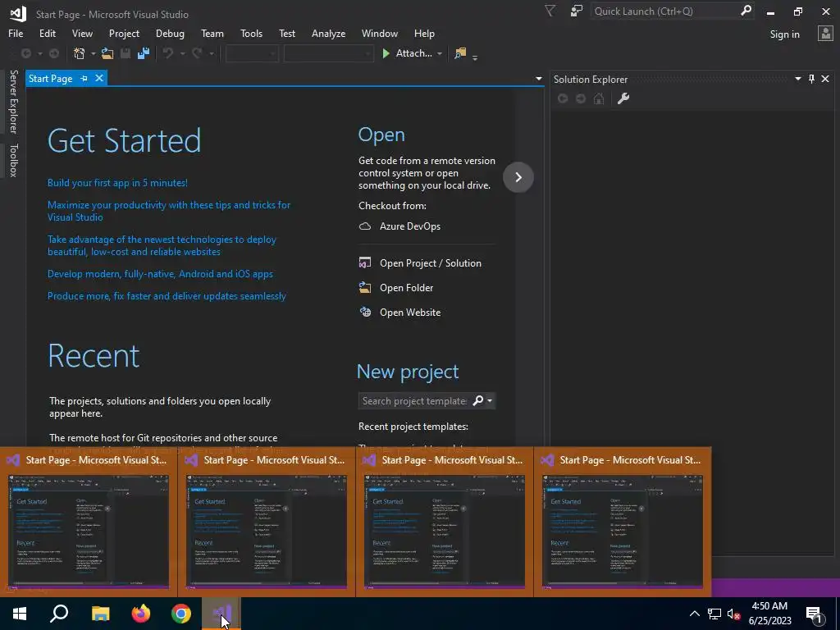
Task: Open Solution Explorer window options dropdown
Action: coord(797,79)
